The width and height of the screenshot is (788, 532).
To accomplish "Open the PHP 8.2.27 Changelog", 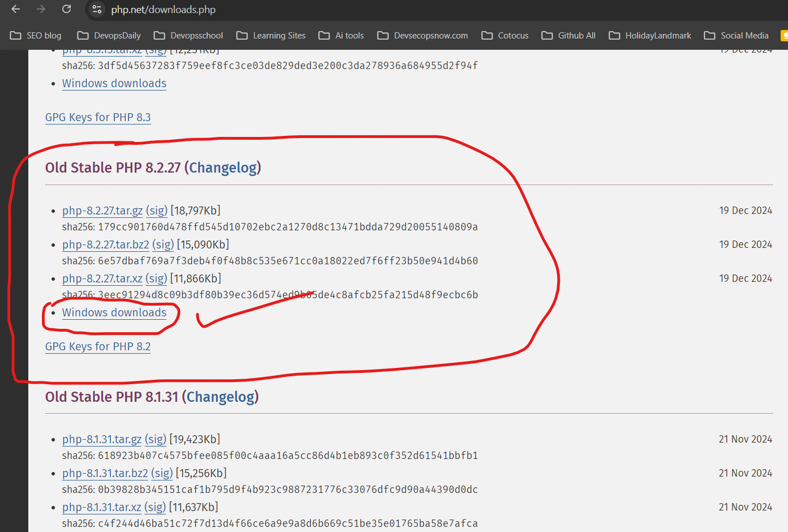I will [x=222, y=168].
